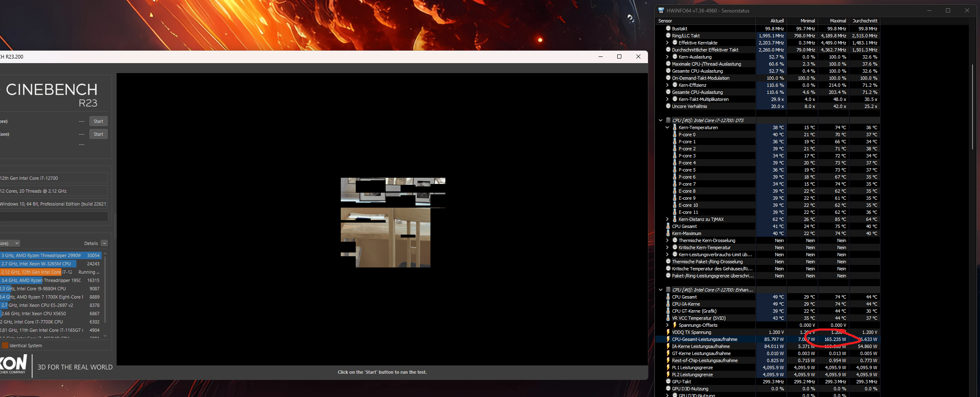980x397 pixels.
Task: Select the Ryzen 7 1700X ranking entry
Action: (x=51, y=297)
